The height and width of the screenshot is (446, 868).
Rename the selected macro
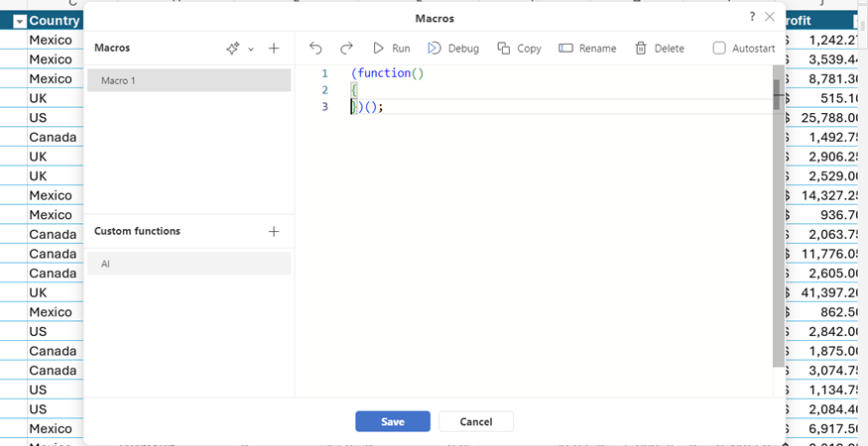click(587, 49)
